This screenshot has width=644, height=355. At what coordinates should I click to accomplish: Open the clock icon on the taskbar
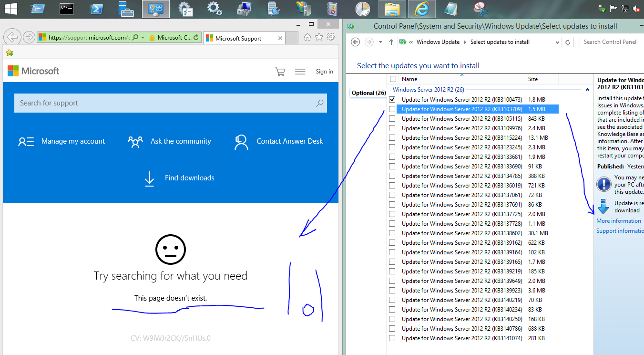click(362, 9)
